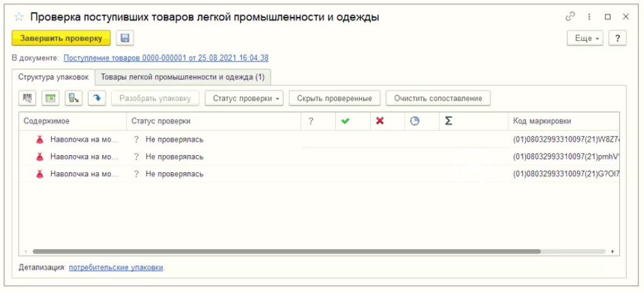Click the barcode scanner icon in toolbar
644x294 pixels.
[28, 98]
